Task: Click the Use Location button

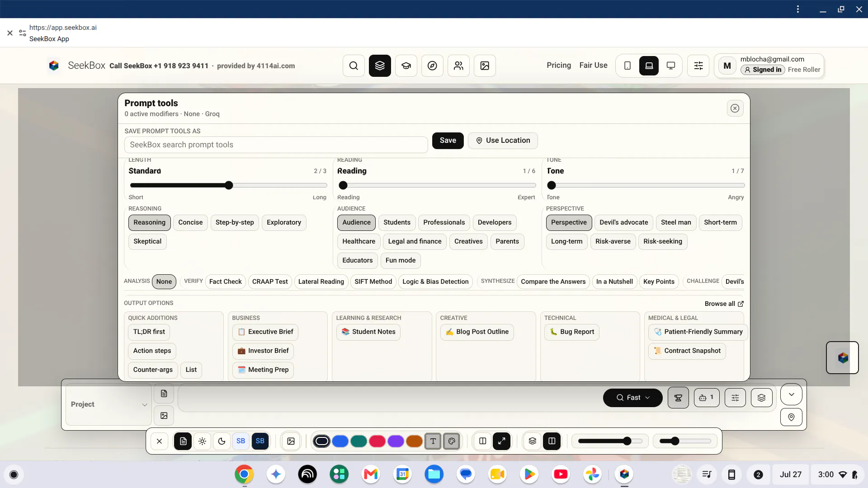Action: [x=503, y=141]
